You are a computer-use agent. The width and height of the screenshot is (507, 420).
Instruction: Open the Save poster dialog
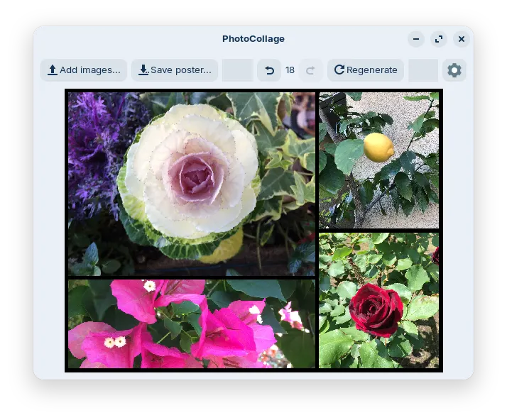[175, 70]
